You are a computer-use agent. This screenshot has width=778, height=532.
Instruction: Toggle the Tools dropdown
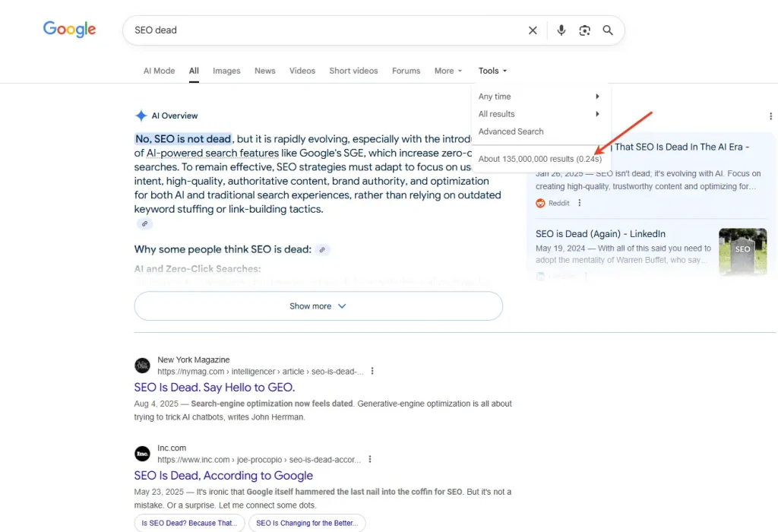coord(492,71)
